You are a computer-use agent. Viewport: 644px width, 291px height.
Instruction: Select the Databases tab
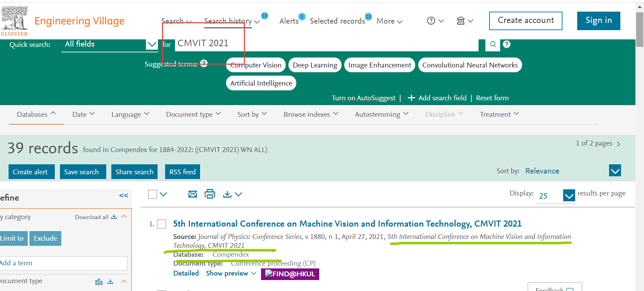coord(36,114)
